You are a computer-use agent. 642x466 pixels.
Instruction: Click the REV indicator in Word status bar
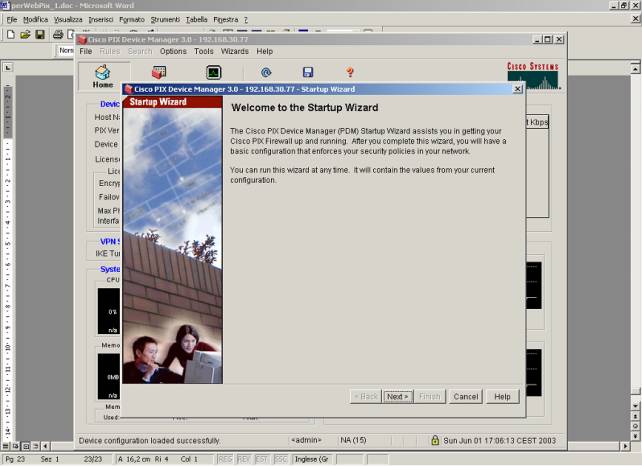click(244, 459)
